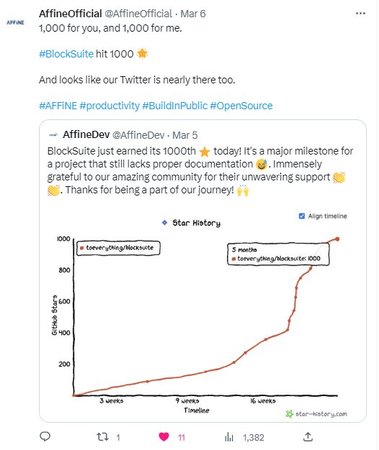Open the #OpenSource hashtag link
Viewport: 379px width, 450px height.
[241, 106]
